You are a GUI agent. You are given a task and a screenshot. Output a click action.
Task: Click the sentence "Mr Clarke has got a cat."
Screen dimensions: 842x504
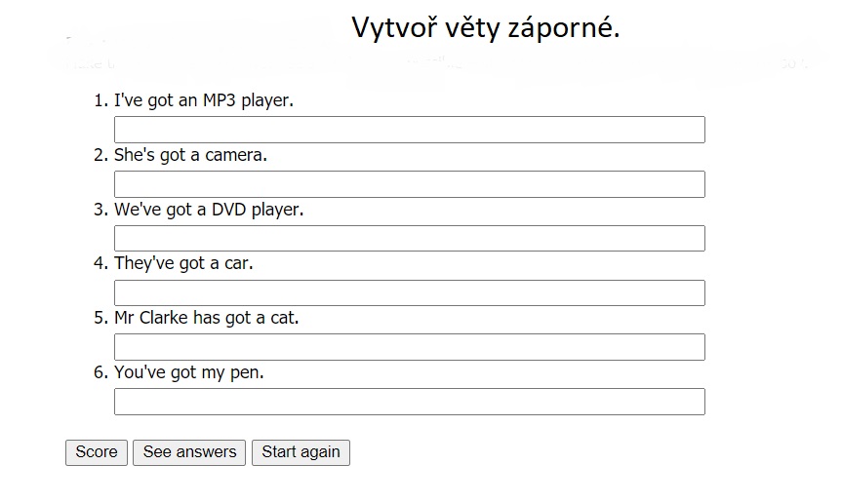206,318
